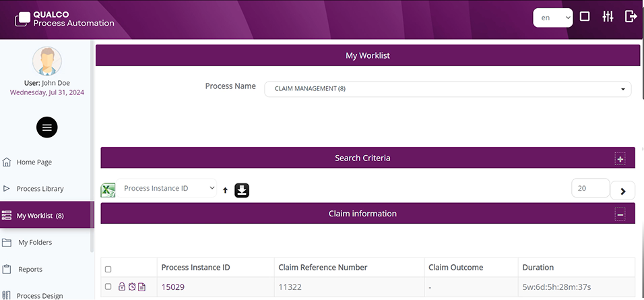This screenshot has height=300, width=644.
Task: Click the My Folders folder icon
Action: click(7, 243)
